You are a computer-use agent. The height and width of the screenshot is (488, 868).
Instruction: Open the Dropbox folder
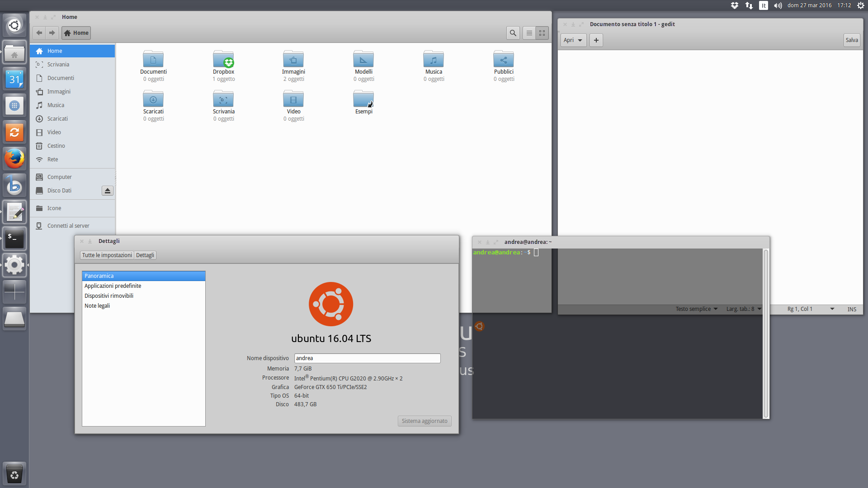(224, 66)
